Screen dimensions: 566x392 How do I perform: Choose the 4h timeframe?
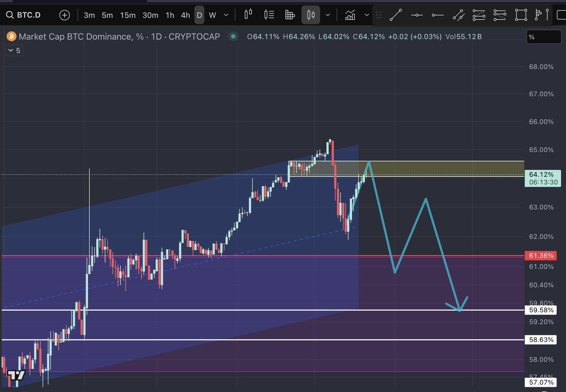tap(185, 15)
